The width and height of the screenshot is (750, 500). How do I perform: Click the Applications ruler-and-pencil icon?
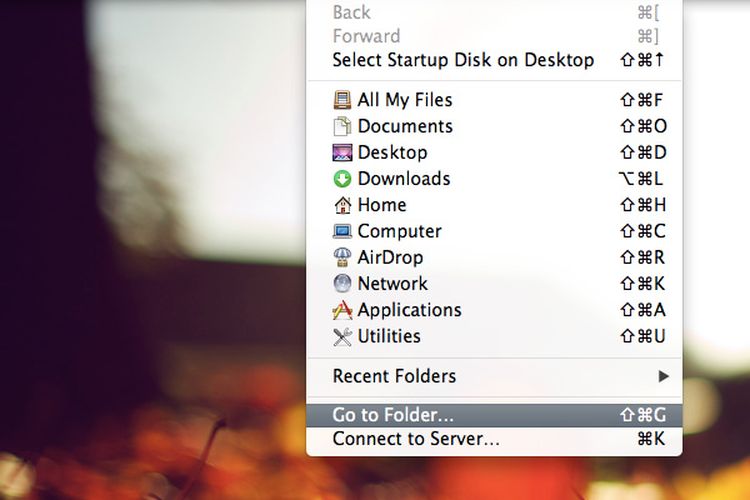(x=342, y=310)
